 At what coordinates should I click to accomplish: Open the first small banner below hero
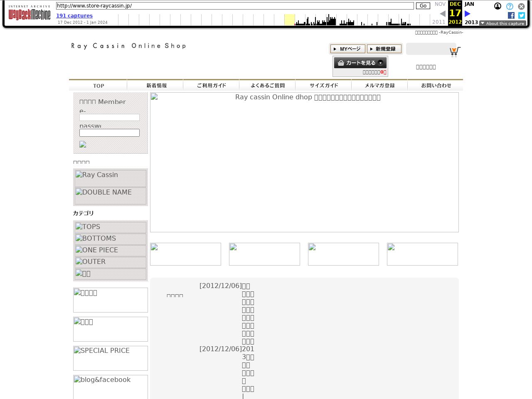coord(185,254)
